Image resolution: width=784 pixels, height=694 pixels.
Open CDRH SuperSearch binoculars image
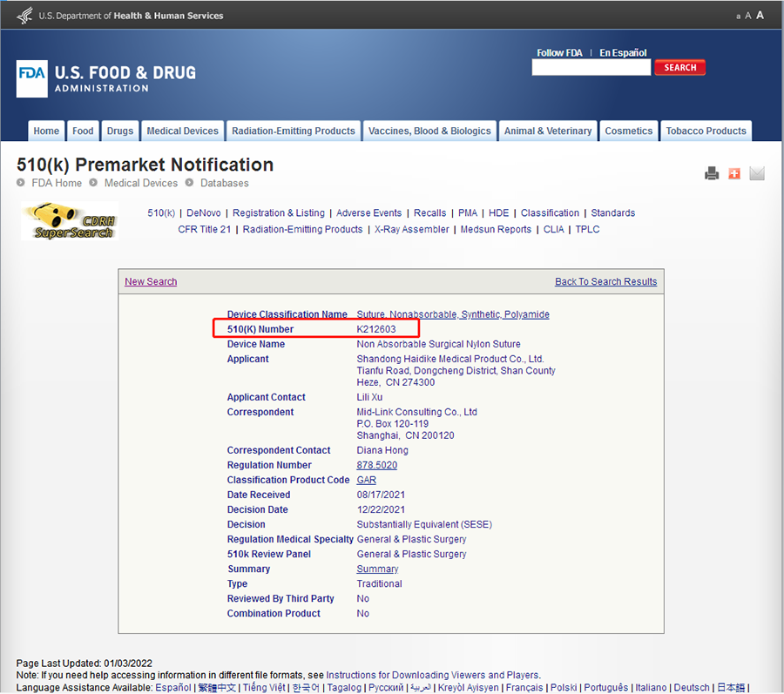(70, 221)
